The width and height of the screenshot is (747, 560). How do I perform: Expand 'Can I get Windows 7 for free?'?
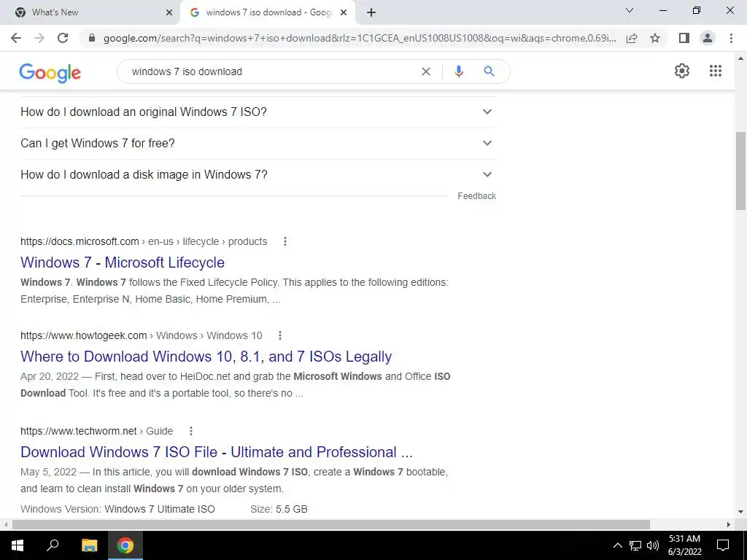coord(258,144)
